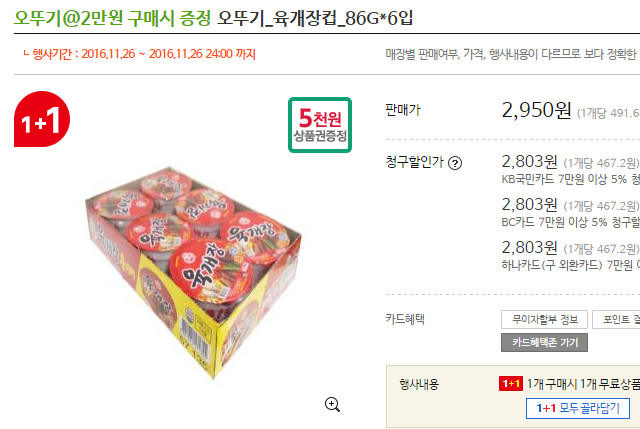Click the 매장별 판매여부 notice text
Viewport: 640px width, 429px height.
(x=512, y=54)
